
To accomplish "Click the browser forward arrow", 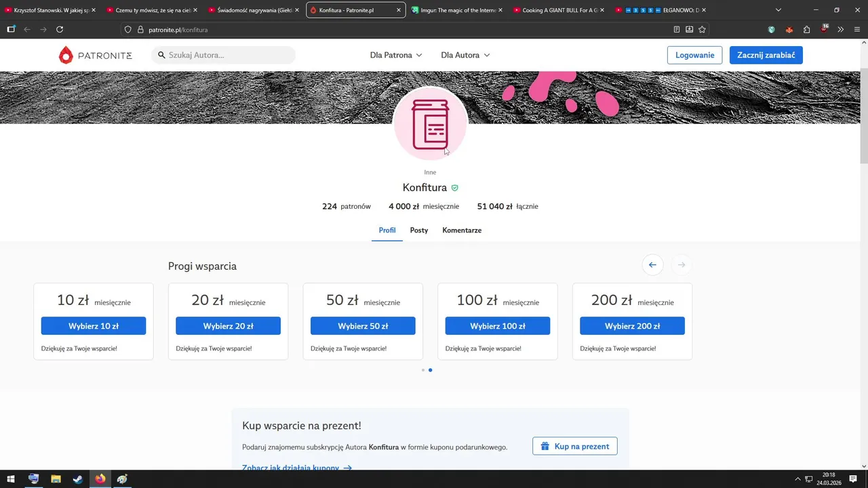I will 43,29.
